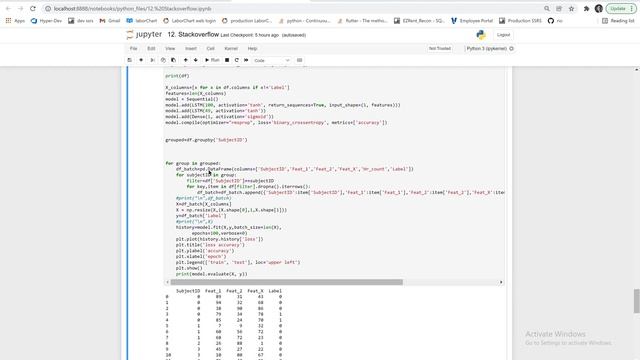Viewport: 640px width, 360px height.
Task: Place cursor on model = Sequential() line
Action: [191, 99]
